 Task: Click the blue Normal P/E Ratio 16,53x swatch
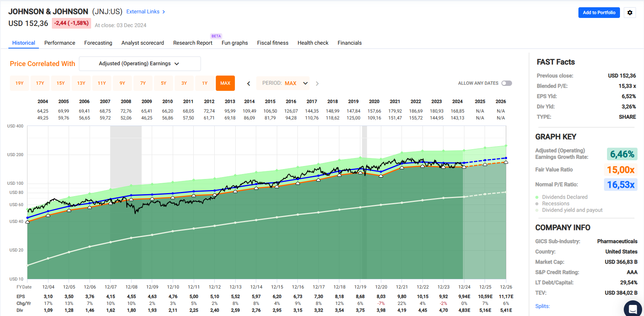point(620,185)
